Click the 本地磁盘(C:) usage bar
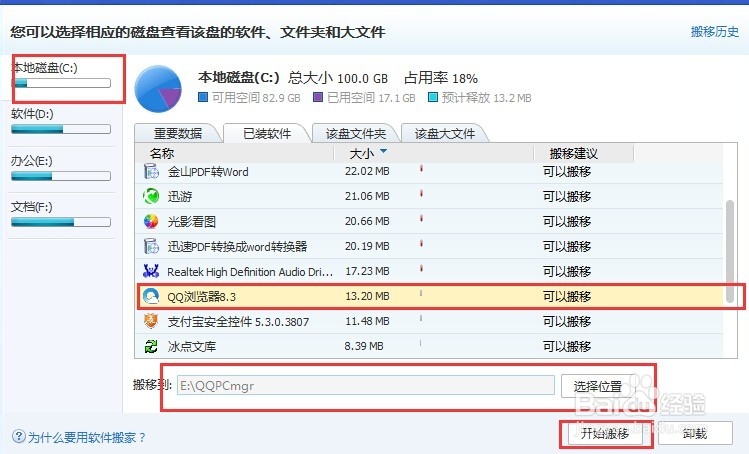 (x=61, y=83)
